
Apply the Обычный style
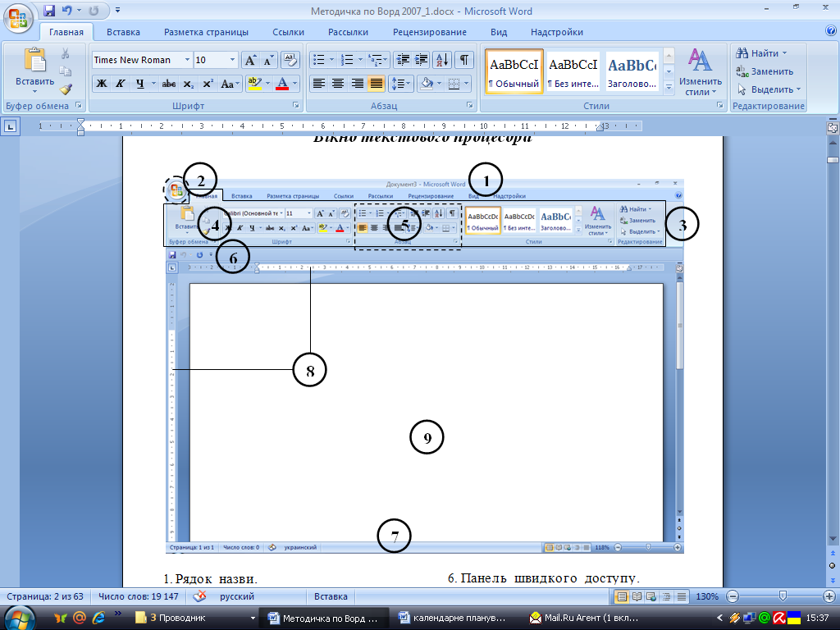point(514,72)
